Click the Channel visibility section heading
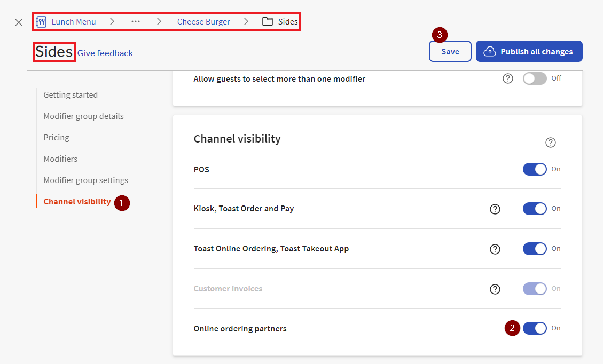This screenshot has width=603, height=364. tap(237, 139)
